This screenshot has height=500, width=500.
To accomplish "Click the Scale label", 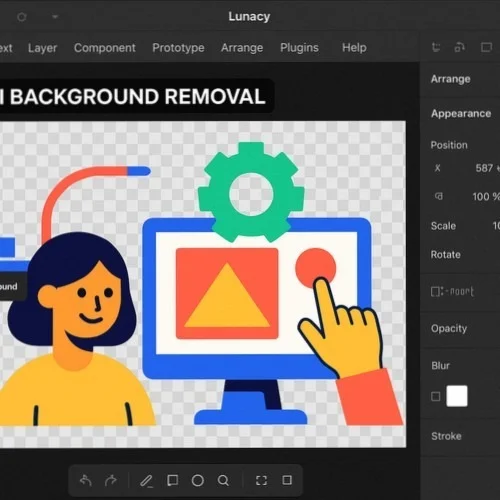I will click(443, 226).
